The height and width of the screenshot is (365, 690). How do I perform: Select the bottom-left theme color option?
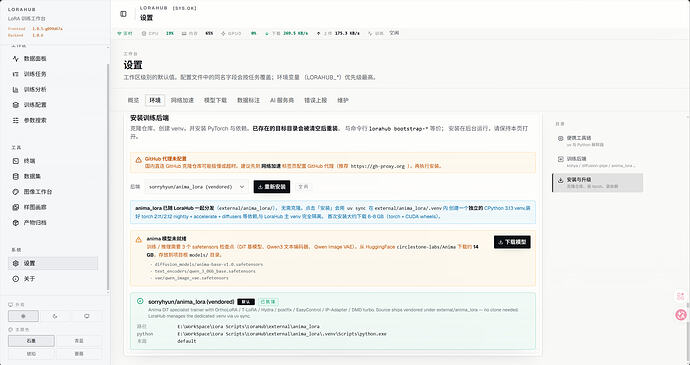31,354
